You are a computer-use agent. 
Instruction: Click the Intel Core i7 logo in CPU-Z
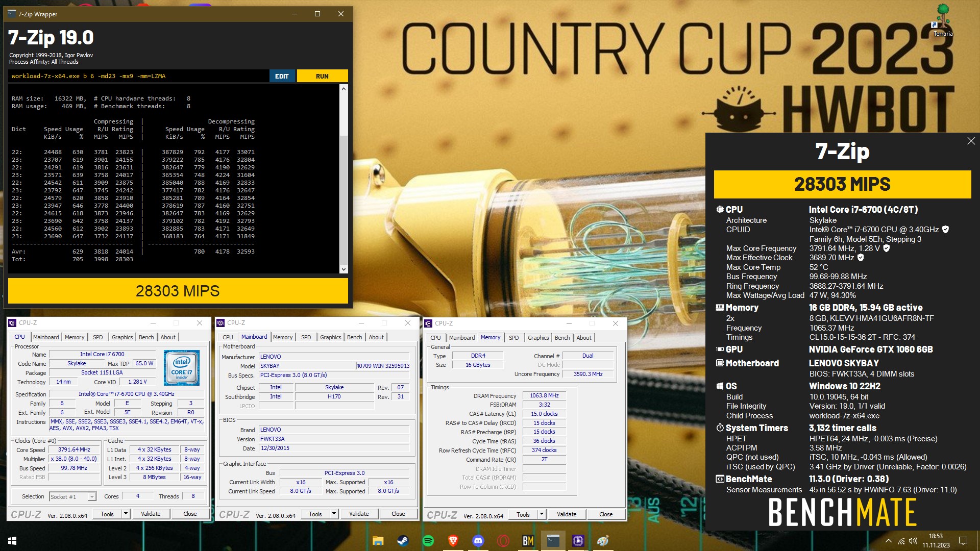click(x=182, y=367)
